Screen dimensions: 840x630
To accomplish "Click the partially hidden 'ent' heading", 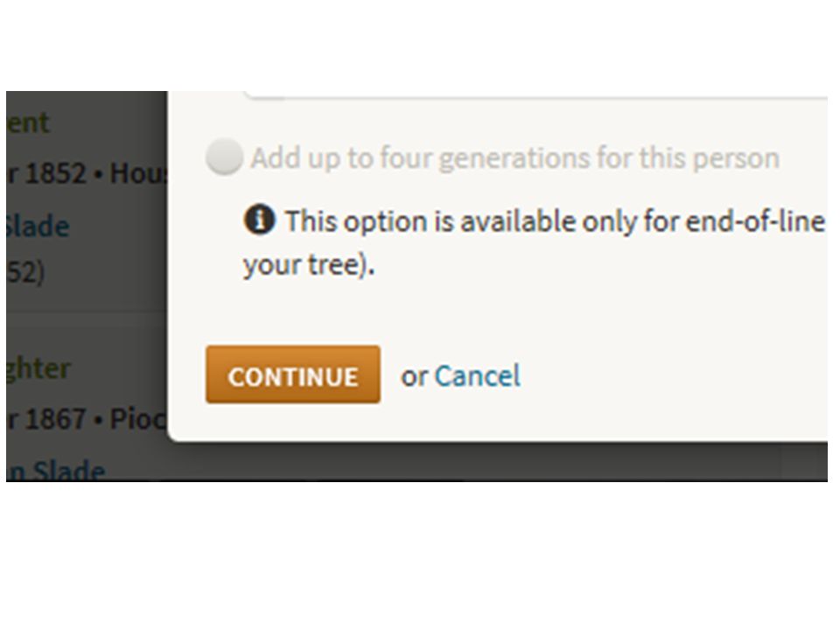I will tap(28, 122).
